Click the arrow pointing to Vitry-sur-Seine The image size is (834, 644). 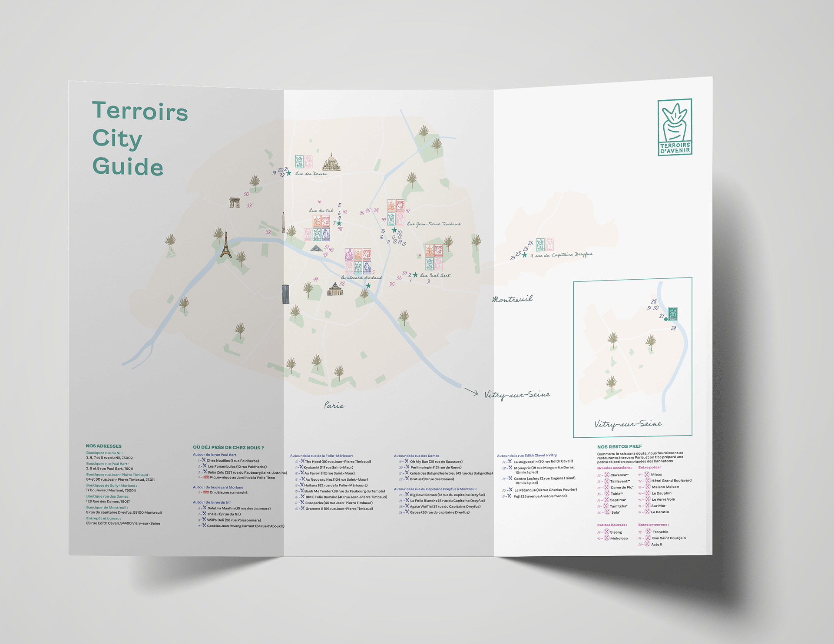click(471, 392)
